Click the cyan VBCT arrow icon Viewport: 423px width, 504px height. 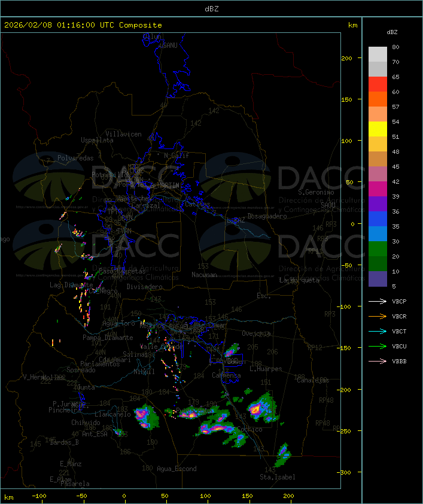coord(378,331)
